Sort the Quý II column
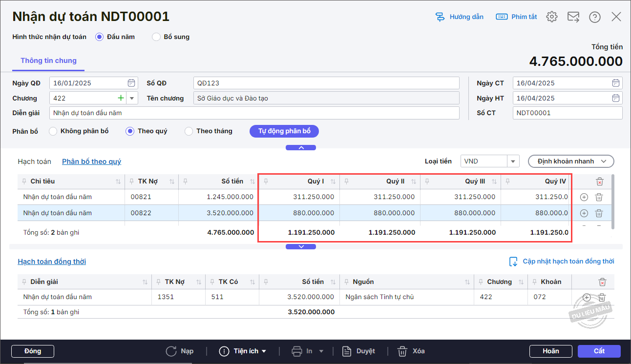Image resolution: width=631 pixels, height=364 pixels. pyautogui.click(x=414, y=182)
